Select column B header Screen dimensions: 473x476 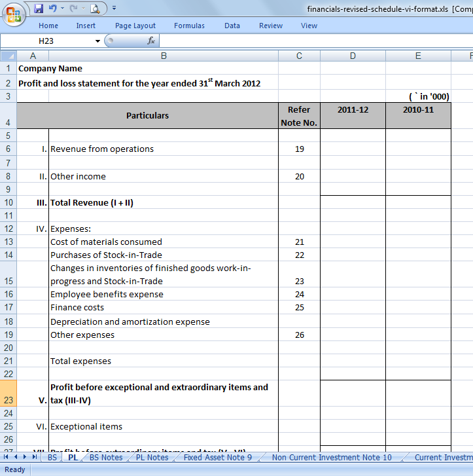tap(164, 56)
